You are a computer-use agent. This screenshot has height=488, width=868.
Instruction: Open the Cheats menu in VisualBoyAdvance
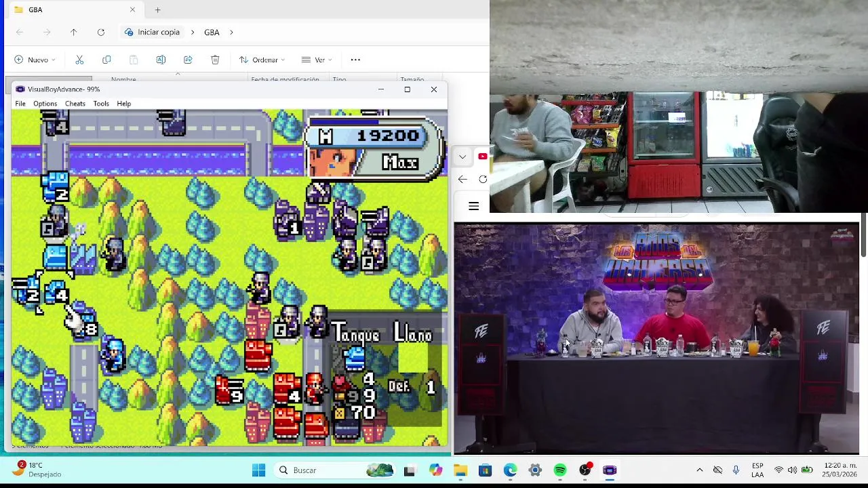[75, 104]
